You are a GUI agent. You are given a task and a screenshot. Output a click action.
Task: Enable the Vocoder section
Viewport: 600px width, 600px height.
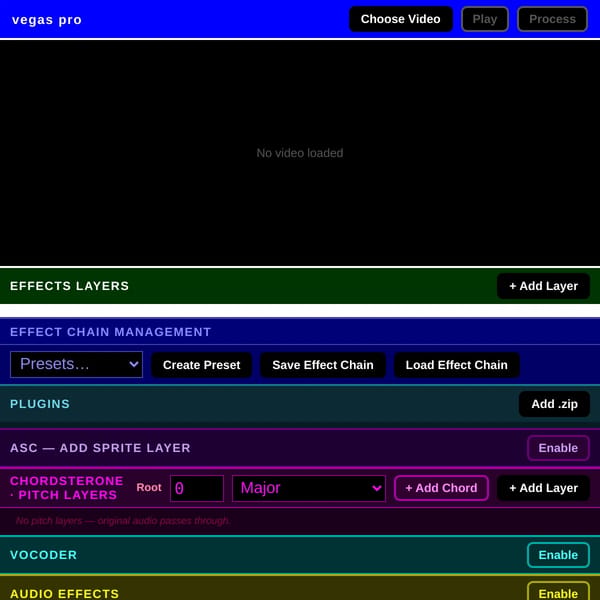pyautogui.click(x=558, y=555)
